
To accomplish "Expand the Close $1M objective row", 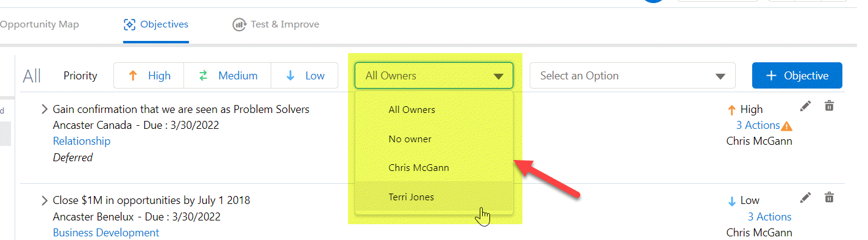I will pos(44,200).
